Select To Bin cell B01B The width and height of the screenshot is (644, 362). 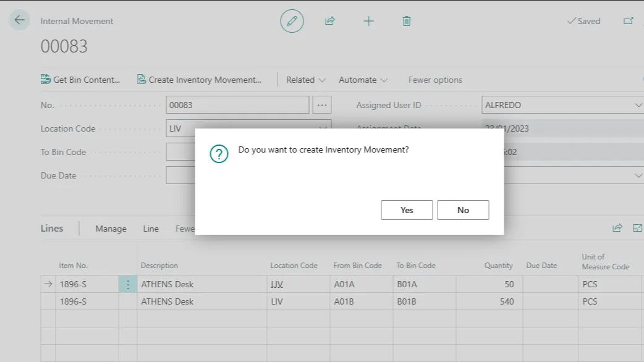[x=424, y=301]
